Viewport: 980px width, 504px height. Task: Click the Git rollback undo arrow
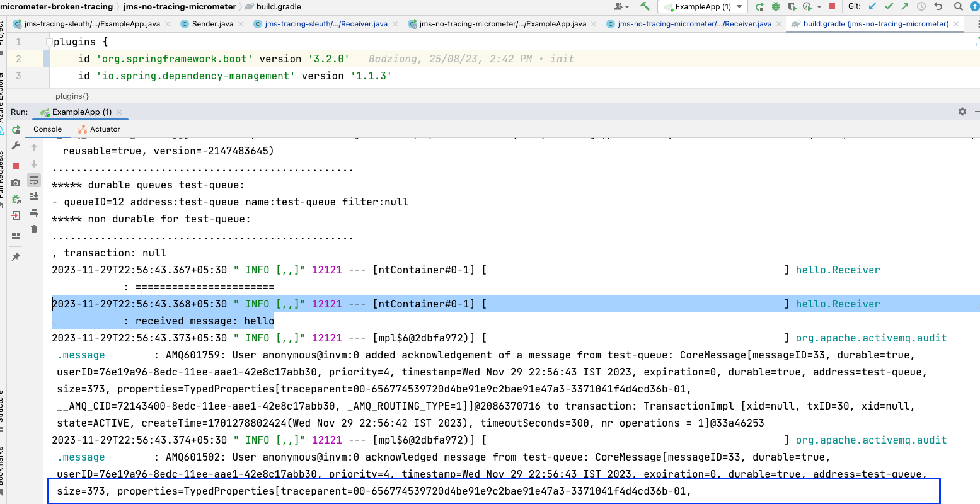[938, 6]
